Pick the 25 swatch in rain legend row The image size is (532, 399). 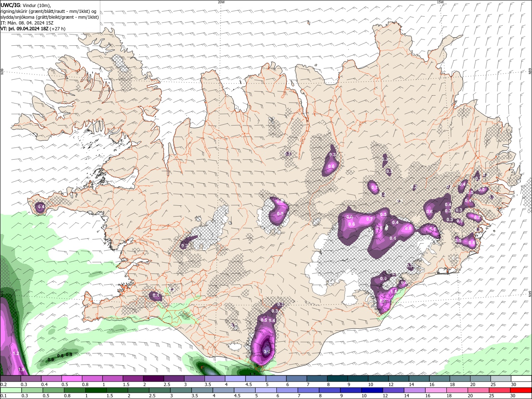[x=500, y=390]
